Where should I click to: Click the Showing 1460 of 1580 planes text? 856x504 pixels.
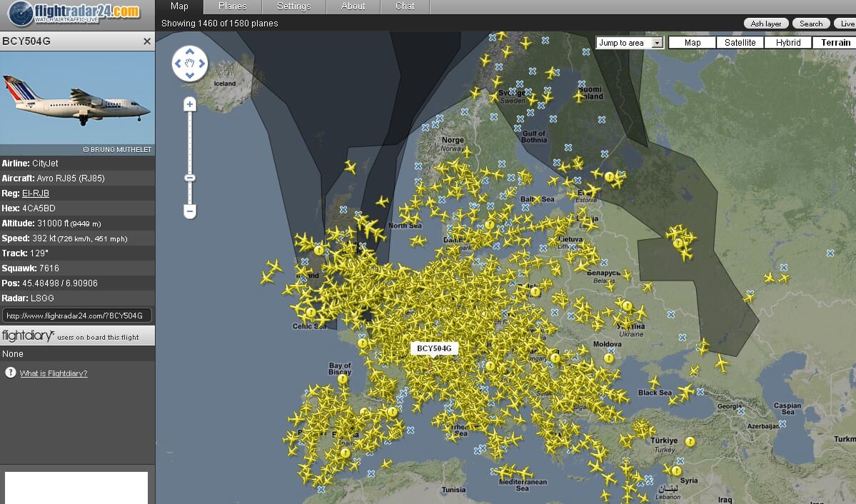pyautogui.click(x=219, y=24)
